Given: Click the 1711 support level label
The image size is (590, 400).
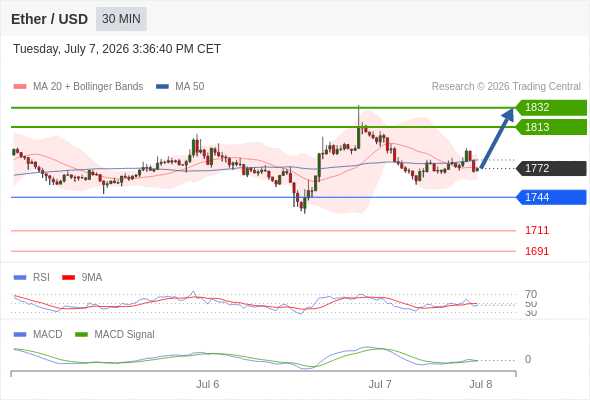Looking at the screenshot, I should [x=537, y=230].
